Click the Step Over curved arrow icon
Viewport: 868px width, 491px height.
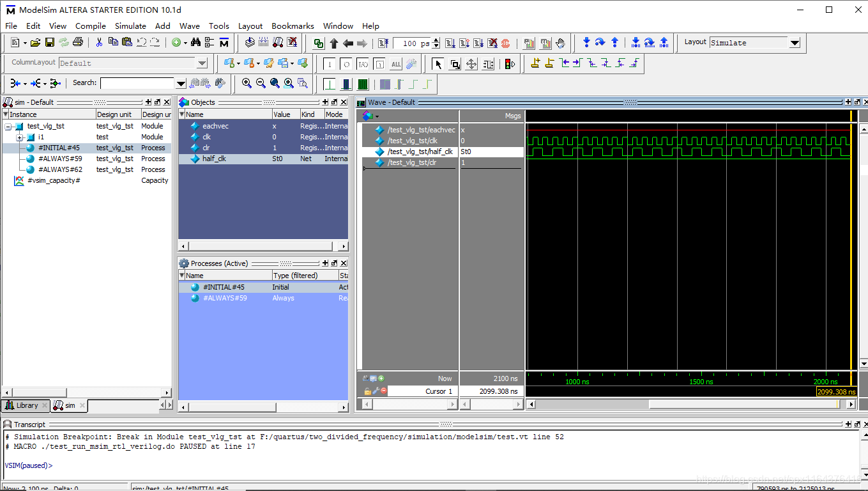pos(600,43)
